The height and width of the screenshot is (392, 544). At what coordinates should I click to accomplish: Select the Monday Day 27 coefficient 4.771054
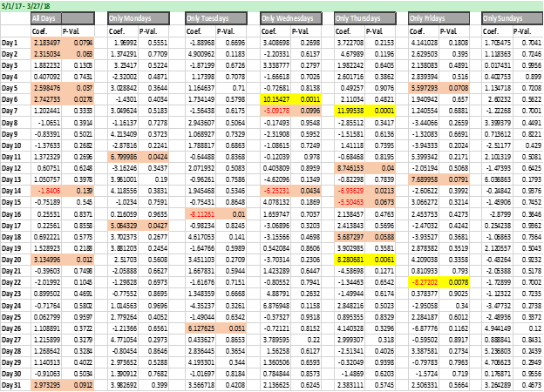(x=123, y=340)
